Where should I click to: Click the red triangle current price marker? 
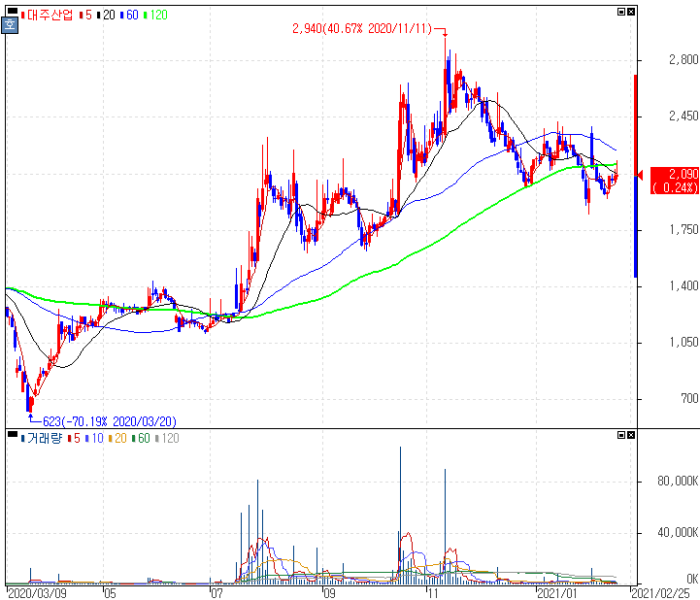click(x=640, y=175)
